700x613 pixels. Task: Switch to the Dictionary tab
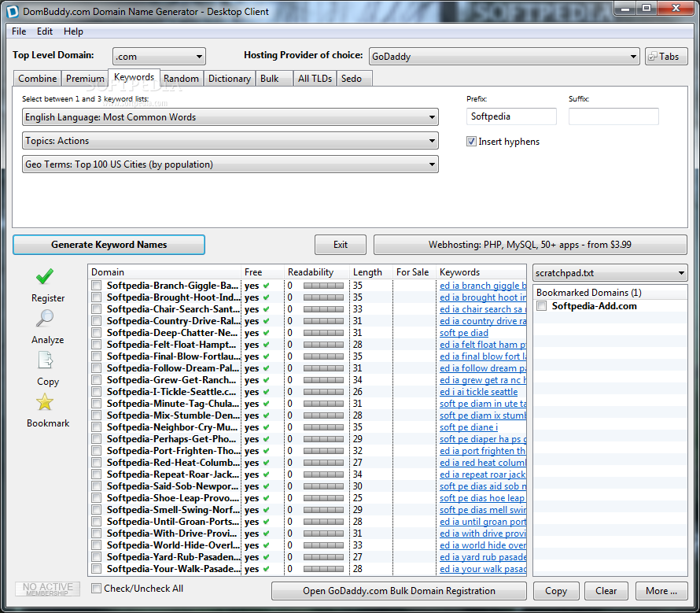point(230,79)
